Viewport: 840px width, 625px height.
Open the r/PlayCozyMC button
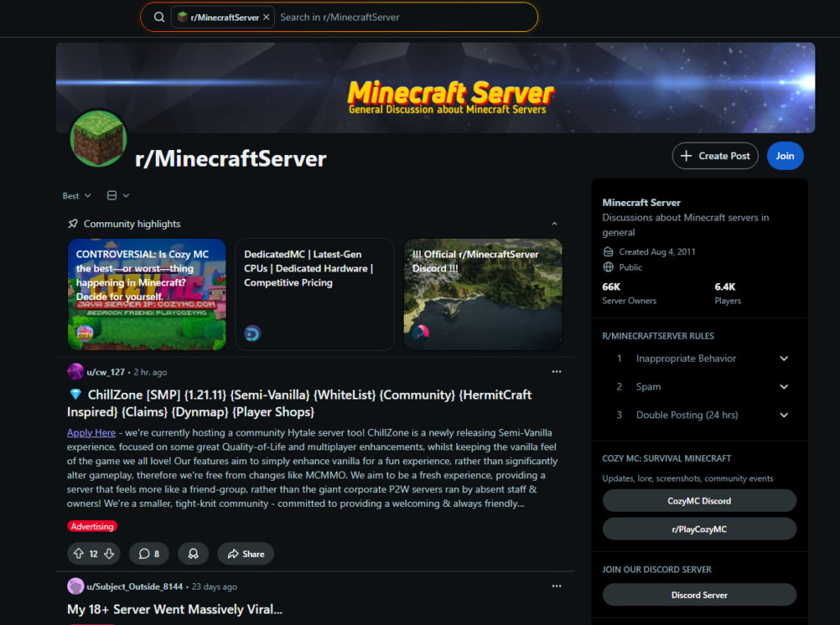click(699, 529)
